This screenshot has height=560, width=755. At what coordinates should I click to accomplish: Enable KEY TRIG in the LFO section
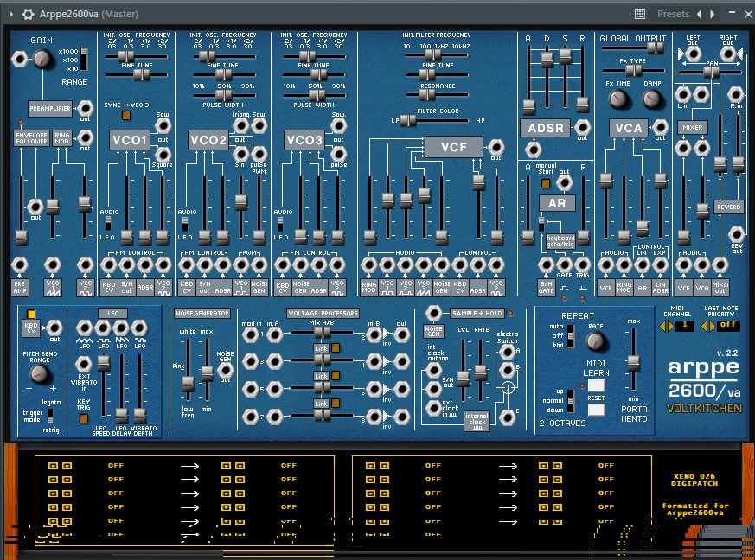point(84,418)
